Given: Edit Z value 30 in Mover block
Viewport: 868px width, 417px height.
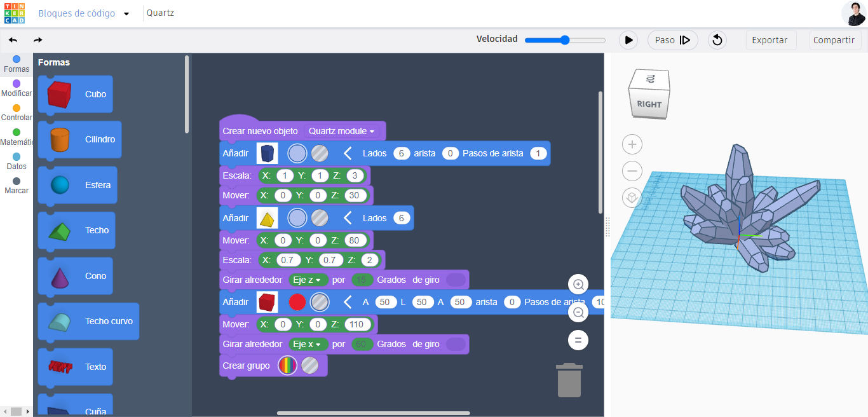Looking at the screenshot, I should point(356,195).
